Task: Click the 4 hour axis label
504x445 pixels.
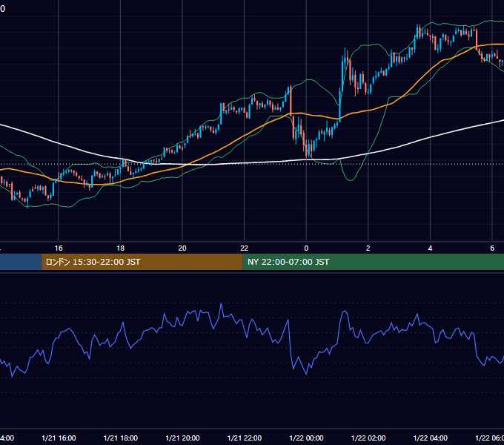Action: click(430, 248)
